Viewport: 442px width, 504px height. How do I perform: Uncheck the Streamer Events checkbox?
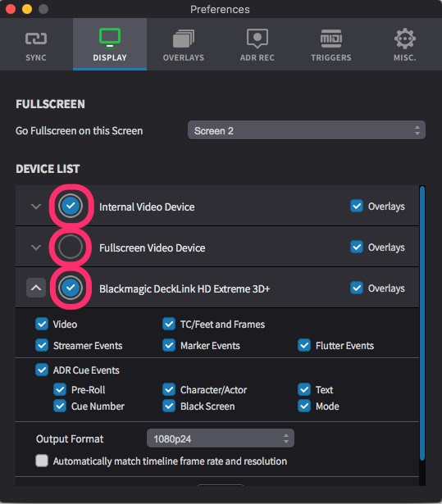coord(42,345)
